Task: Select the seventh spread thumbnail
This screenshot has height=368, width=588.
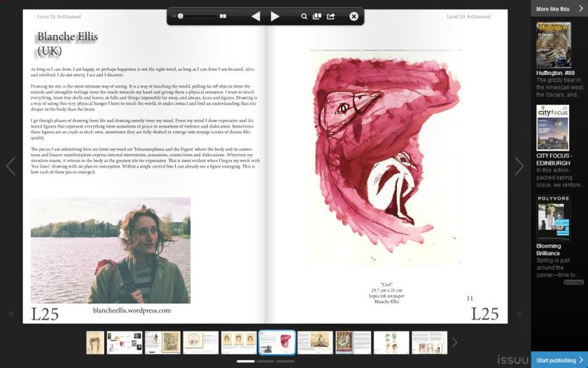Action: (x=315, y=343)
